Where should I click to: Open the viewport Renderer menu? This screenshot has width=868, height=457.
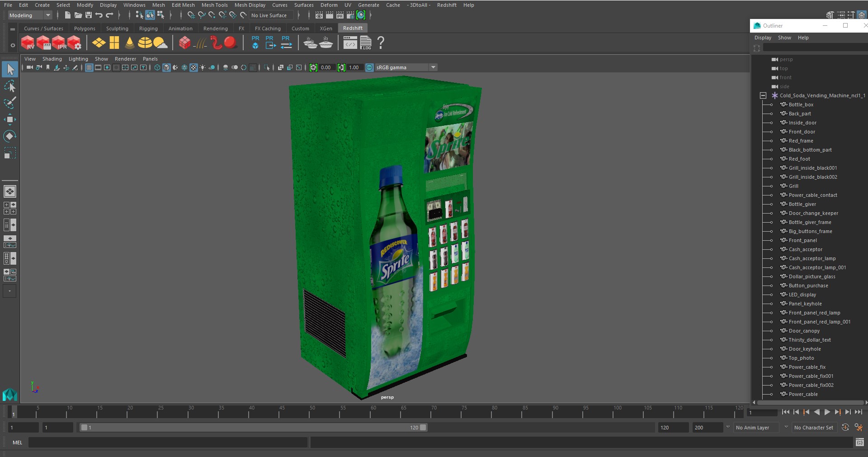pos(125,59)
